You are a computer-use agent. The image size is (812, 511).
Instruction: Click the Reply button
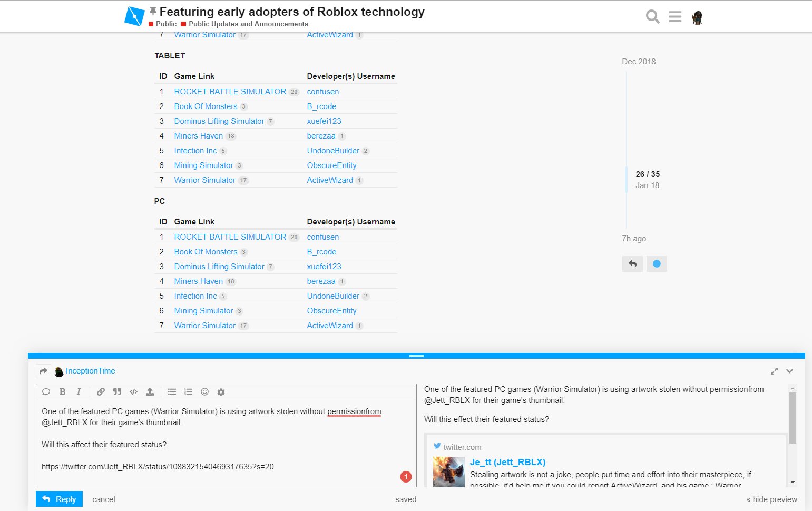click(59, 499)
